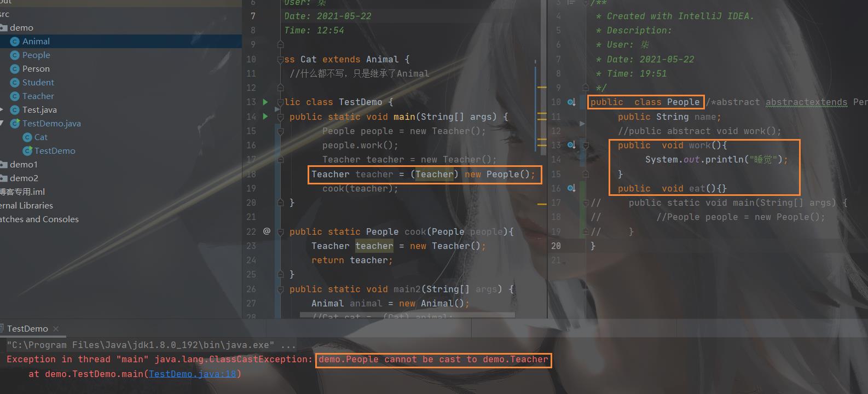
Task: Close the TestDemo run tab
Action: pyautogui.click(x=56, y=329)
